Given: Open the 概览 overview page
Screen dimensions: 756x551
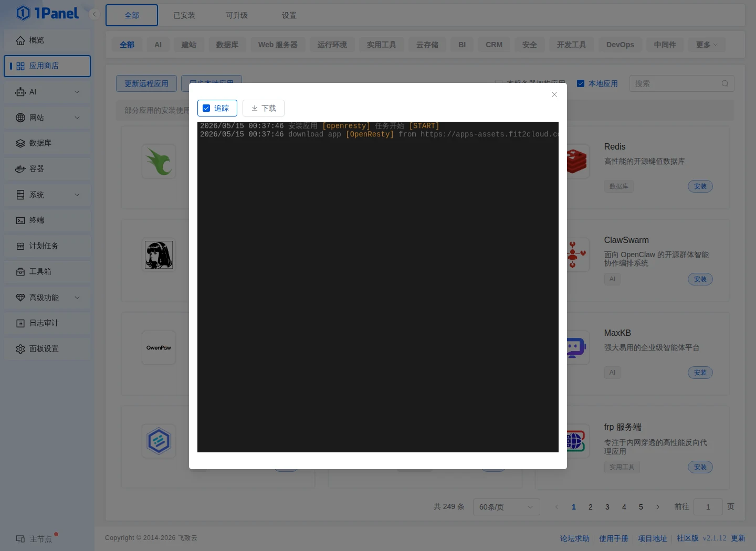Looking at the screenshot, I should [47, 40].
